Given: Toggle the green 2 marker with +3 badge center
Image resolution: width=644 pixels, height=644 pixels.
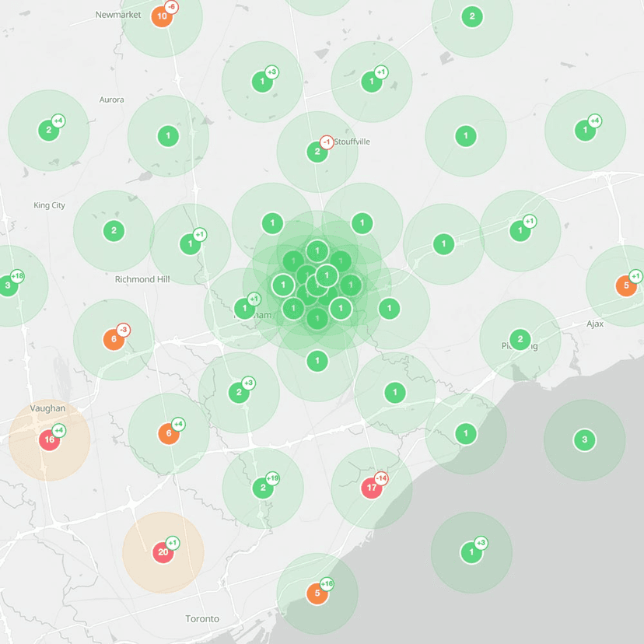Looking at the screenshot, I should point(239,392).
